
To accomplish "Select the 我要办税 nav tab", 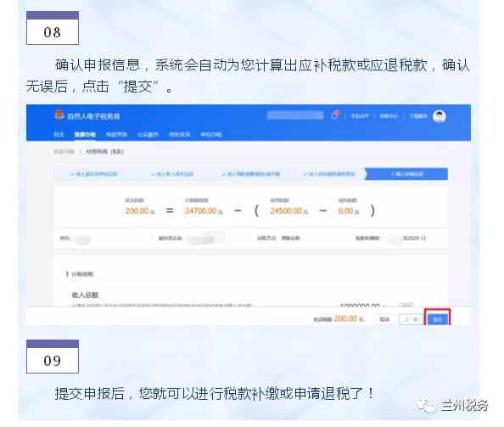I will (85, 134).
